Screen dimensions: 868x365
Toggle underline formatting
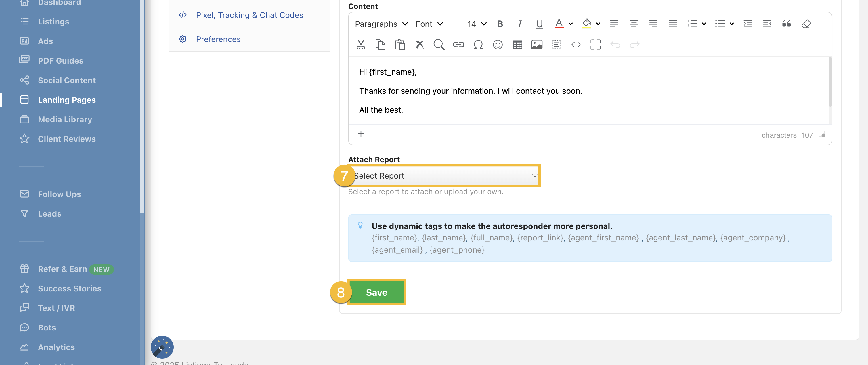539,24
